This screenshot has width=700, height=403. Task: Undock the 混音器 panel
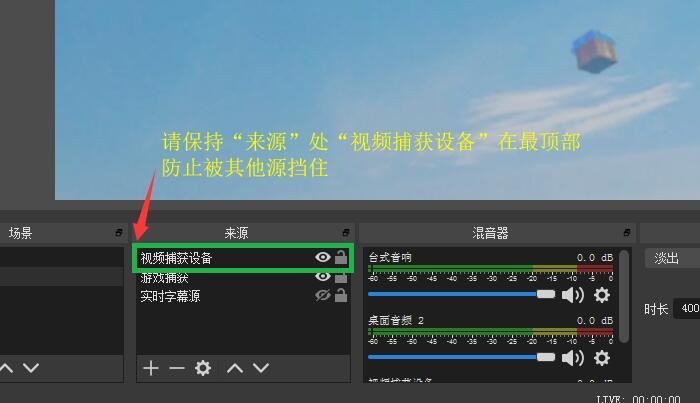(627, 233)
